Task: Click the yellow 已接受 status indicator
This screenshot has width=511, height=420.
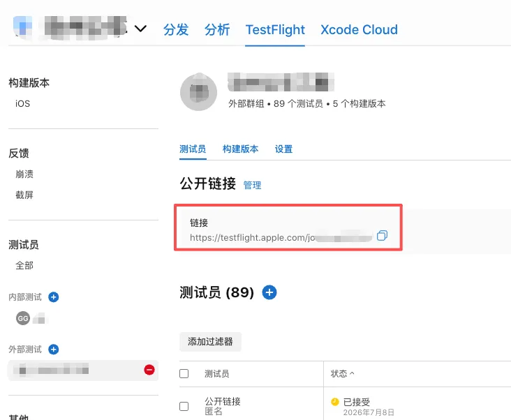Action: click(x=334, y=402)
